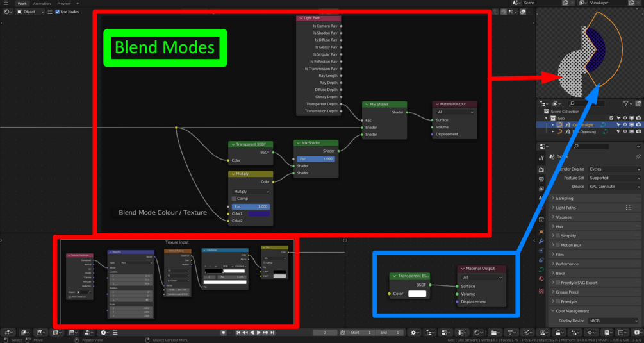Click the Mix Shader Fac 1.000 slider

coord(316,159)
